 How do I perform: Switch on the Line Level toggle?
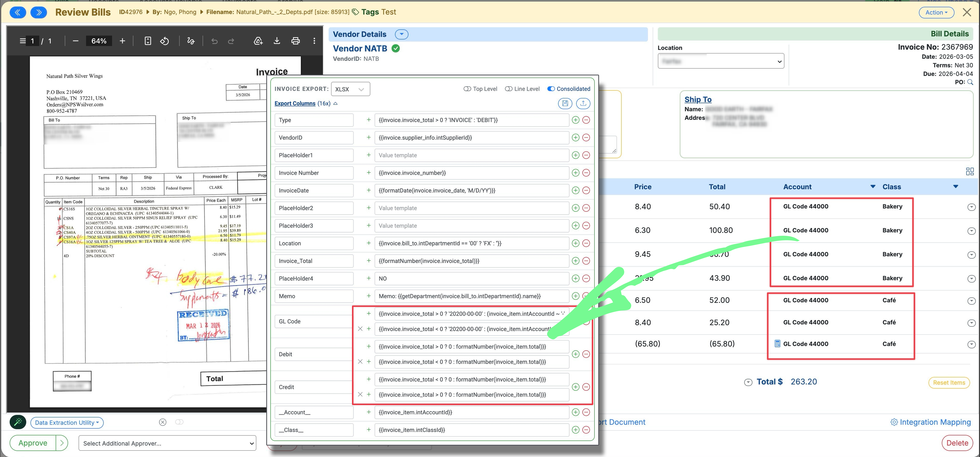508,89
